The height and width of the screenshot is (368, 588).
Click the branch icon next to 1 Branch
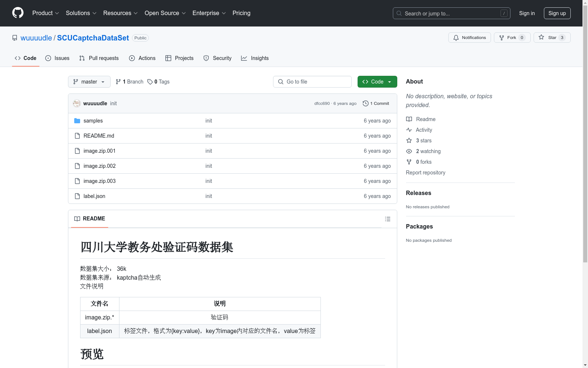118,82
